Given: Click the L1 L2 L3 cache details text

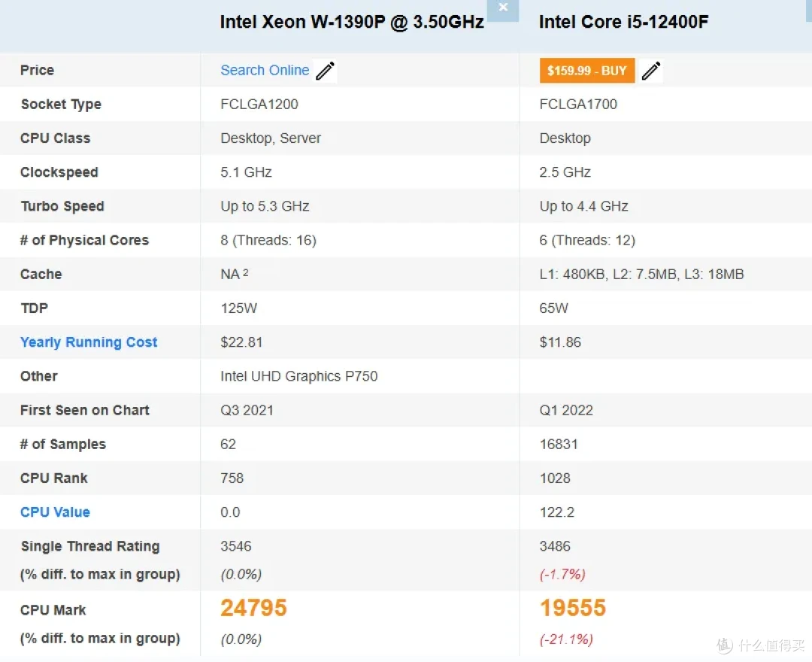Looking at the screenshot, I should (x=641, y=274).
